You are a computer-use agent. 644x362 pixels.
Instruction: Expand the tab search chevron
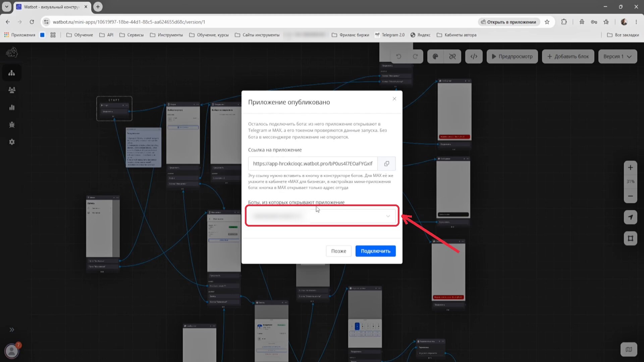click(7, 7)
